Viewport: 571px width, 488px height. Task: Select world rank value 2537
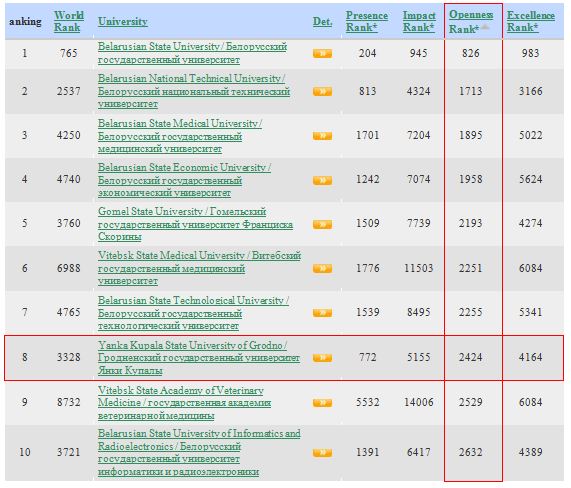(x=68, y=91)
